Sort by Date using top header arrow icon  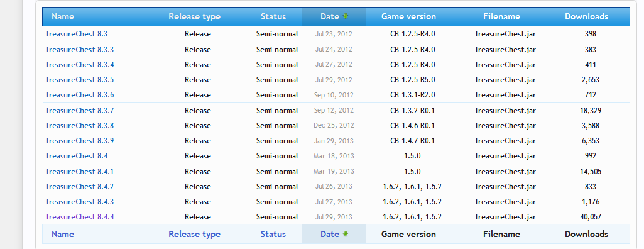346,16
